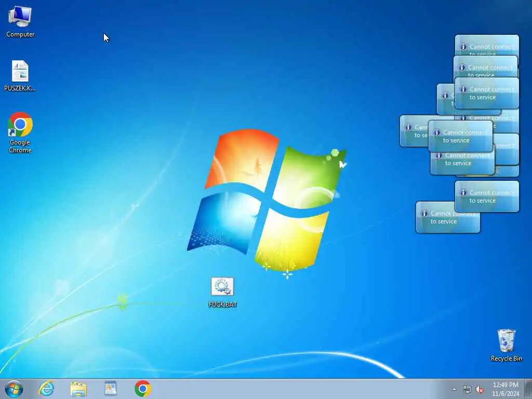This screenshot has width=532, height=399.
Task: Select the Google Chrome desktop shortcut
Action: (x=20, y=132)
